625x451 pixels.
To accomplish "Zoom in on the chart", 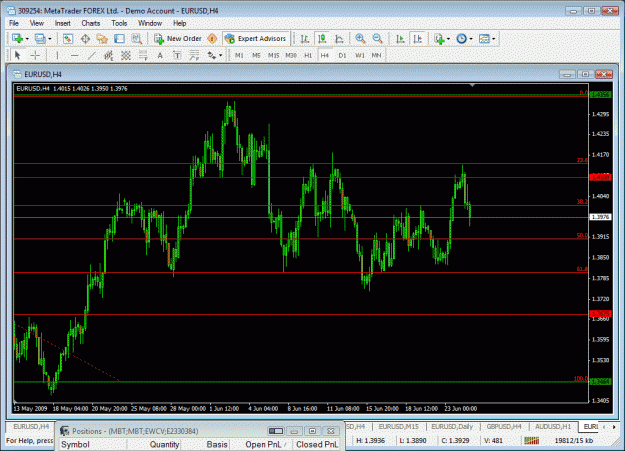I will (x=360, y=39).
